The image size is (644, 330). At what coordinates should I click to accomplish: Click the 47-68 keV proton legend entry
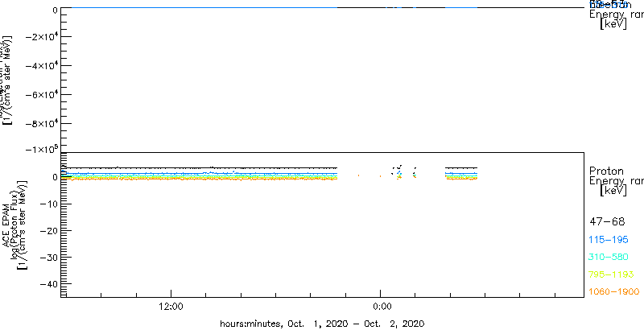607,222
